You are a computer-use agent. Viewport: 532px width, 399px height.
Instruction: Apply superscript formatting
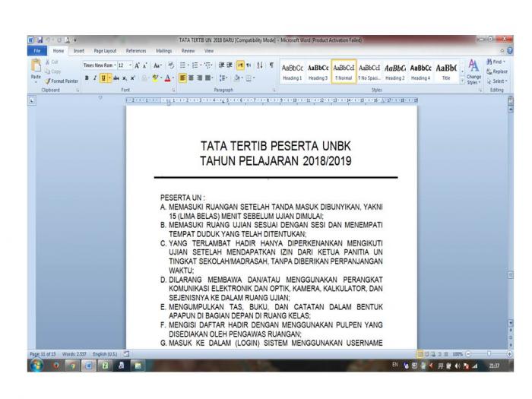[x=133, y=78]
